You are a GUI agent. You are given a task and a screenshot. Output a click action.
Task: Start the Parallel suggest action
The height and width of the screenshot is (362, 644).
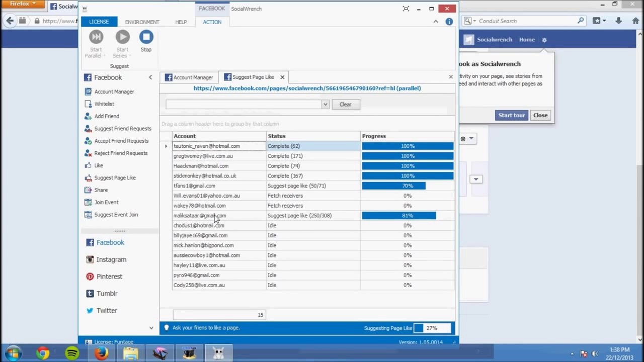point(96,44)
